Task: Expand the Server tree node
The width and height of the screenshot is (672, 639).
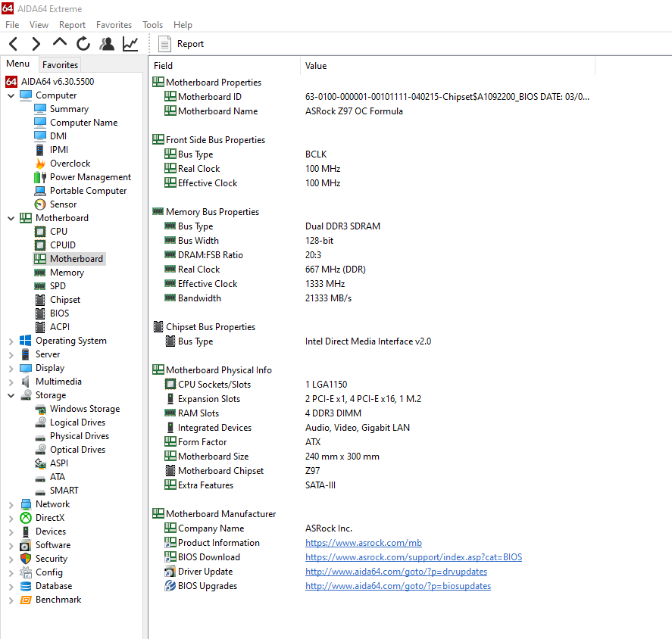Action: (11, 354)
